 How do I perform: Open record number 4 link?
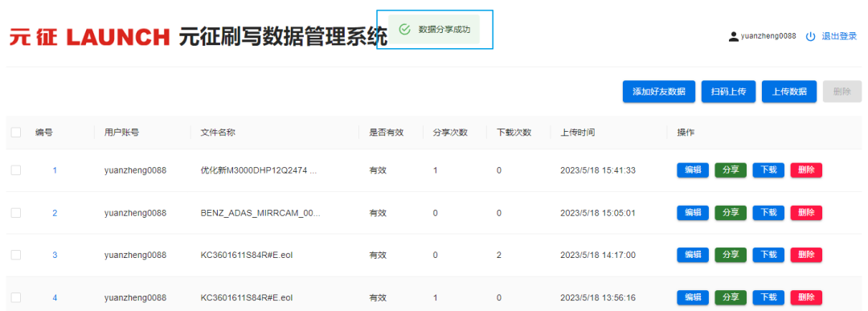(x=55, y=297)
